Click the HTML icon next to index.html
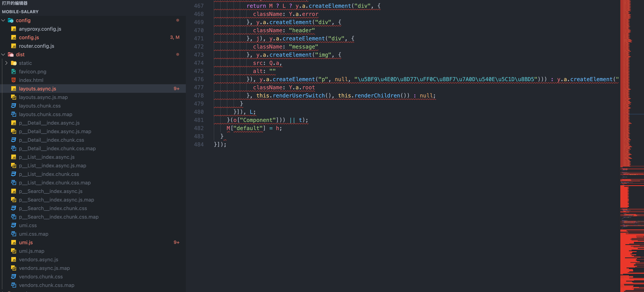This screenshot has width=644, height=292. click(x=14, y=80)
